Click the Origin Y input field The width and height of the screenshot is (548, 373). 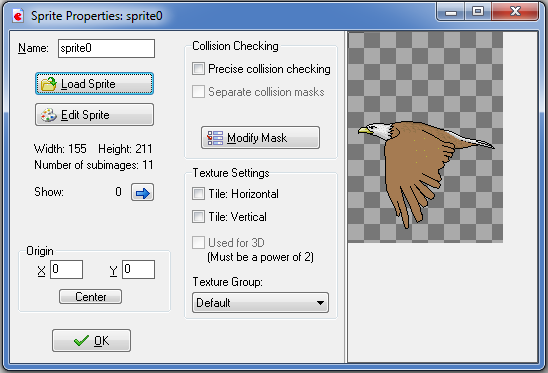(x=138, y=269)
